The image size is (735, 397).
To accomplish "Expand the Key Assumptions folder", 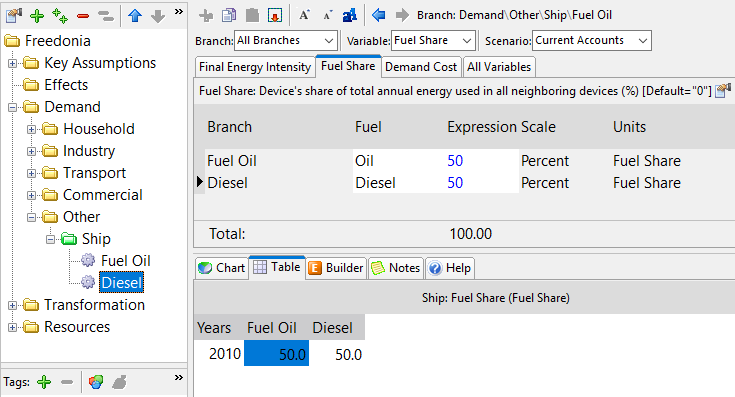I will (13, 63).
